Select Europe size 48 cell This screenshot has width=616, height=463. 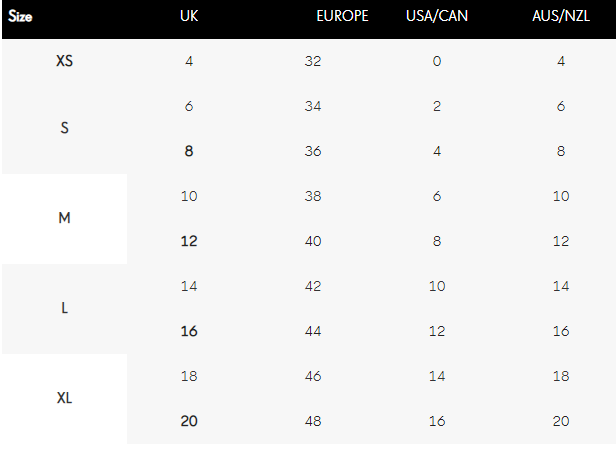click(313, 421)
